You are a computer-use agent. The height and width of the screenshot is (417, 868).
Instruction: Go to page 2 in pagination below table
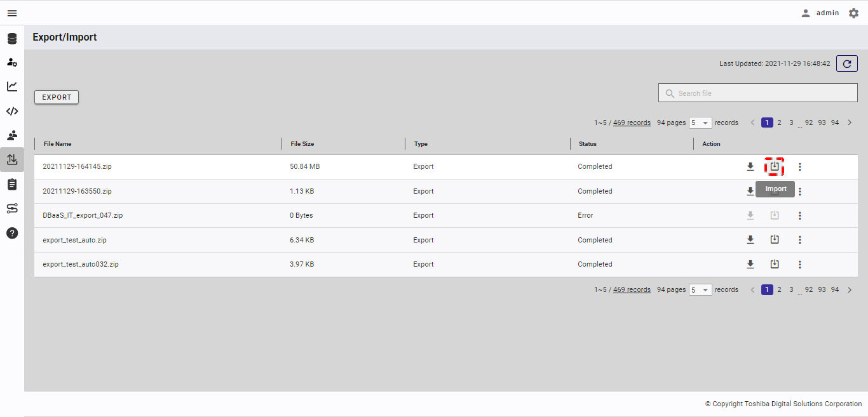pyautogui.click(x=779, y=289)
